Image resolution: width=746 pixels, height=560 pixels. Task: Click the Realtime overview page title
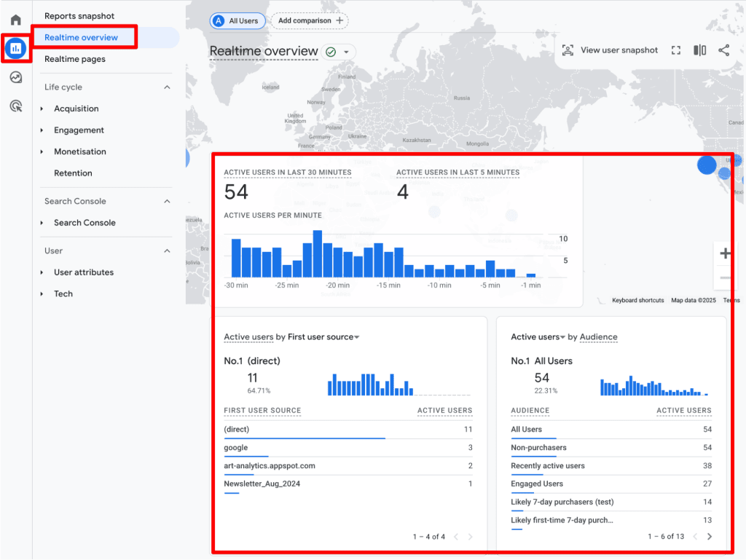(264, 52)
